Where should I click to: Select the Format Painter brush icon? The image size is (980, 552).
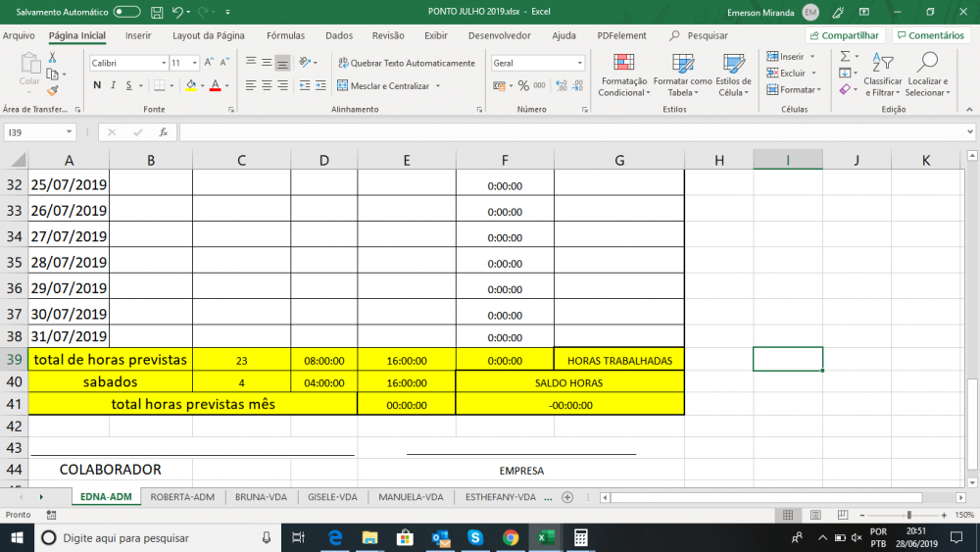tap(52, 90)
